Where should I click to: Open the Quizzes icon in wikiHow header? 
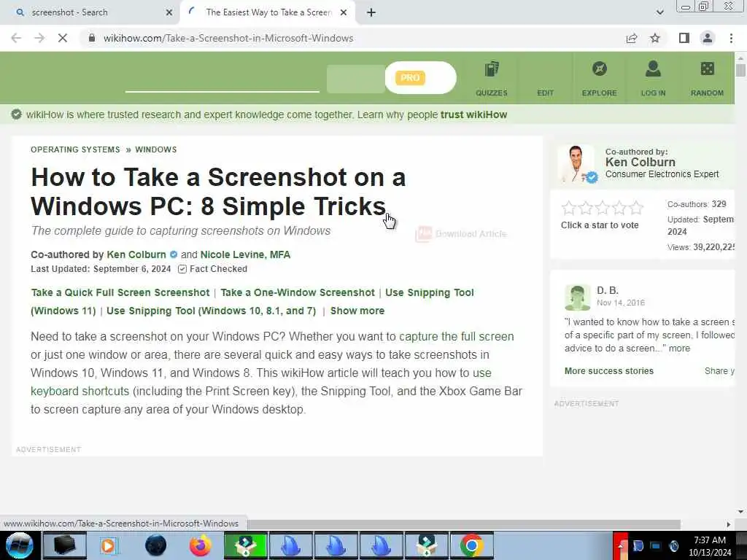(x=492, y=78)
